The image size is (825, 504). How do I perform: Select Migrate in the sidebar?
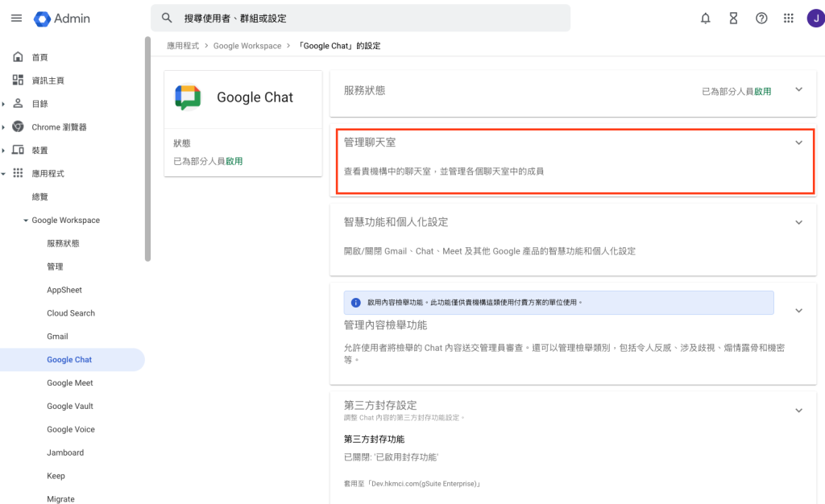(x=60, y=498)
